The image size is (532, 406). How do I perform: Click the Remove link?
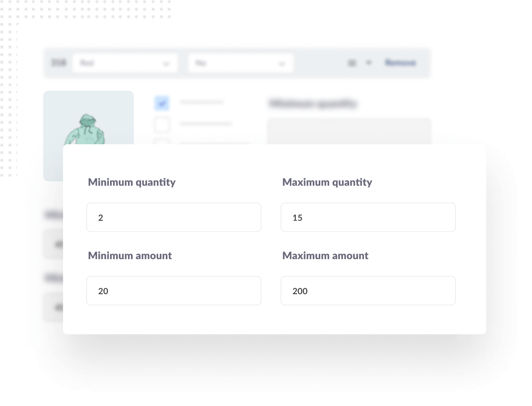pyautogui.click(x=400, y=63)
